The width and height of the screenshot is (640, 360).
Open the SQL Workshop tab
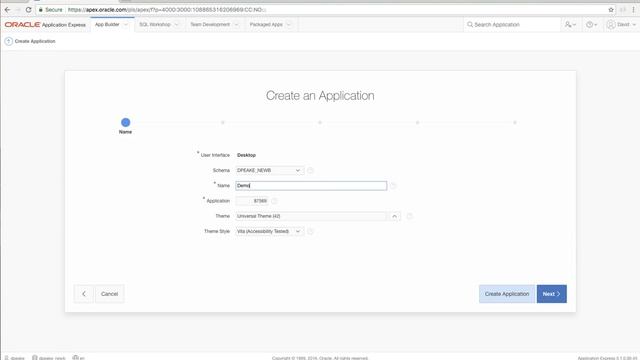pos(155,24)
